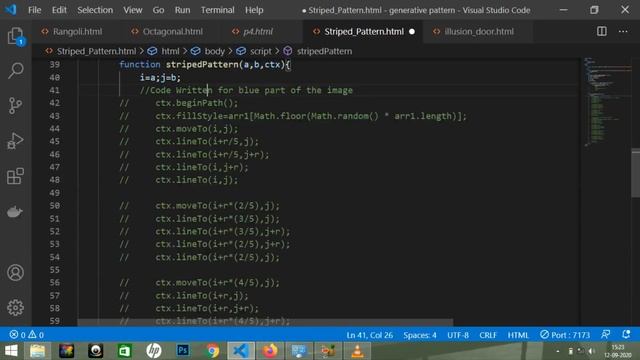This screenshot has width=640, height=360.
Task: Open the Extensions view
Action: pyautogui.click(x=16, y=176)
